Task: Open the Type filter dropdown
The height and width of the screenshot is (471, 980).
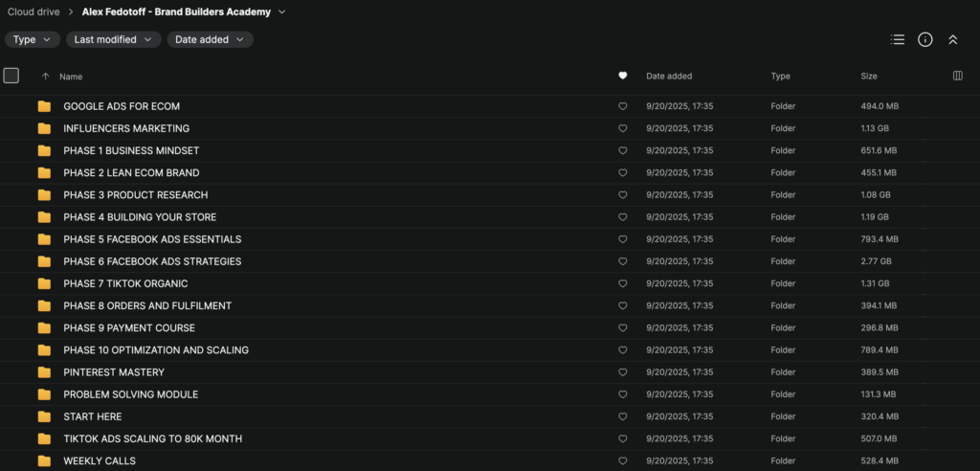Action: click(x=33, y=39)
